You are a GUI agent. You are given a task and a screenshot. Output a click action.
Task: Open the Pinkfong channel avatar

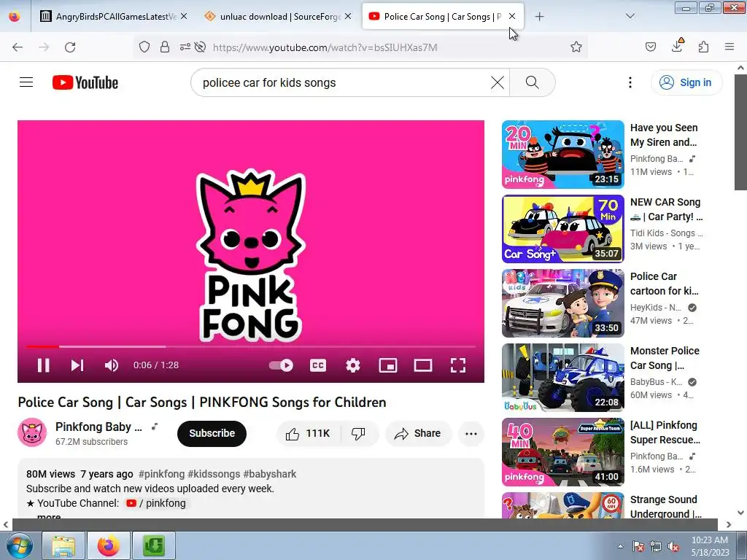coord(32,433)
